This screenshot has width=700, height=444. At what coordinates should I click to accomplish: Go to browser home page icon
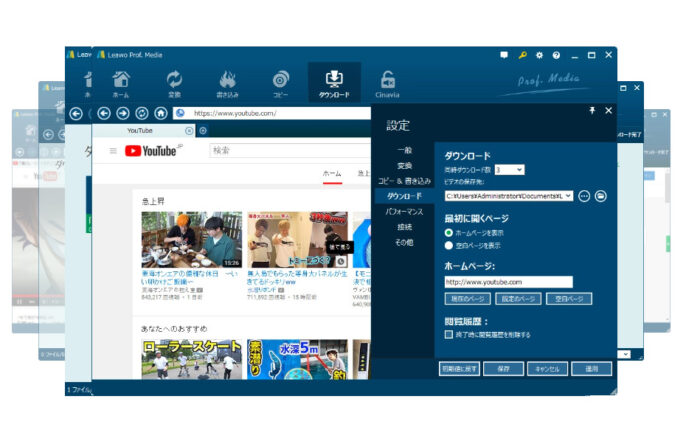pos(161,113)
